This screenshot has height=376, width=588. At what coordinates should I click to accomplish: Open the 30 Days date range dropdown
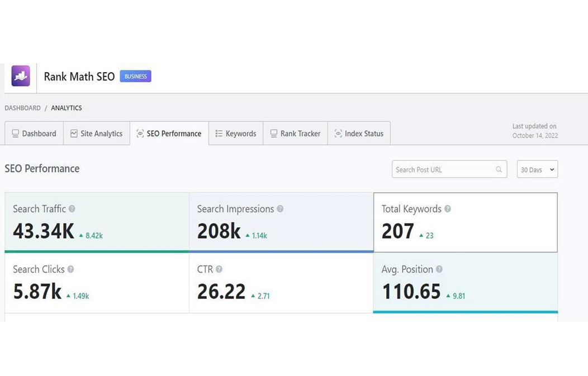[x=537, y=170]
